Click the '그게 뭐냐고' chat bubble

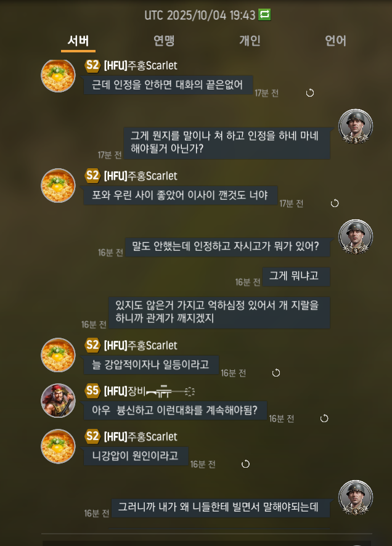(x=296, y=277)
